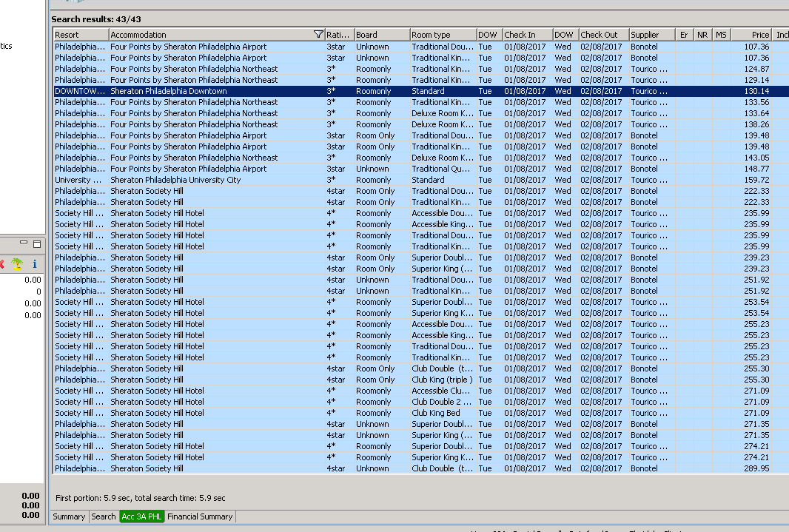
Task: Click the Accessible Clu... room type cell
Action: 443,391
